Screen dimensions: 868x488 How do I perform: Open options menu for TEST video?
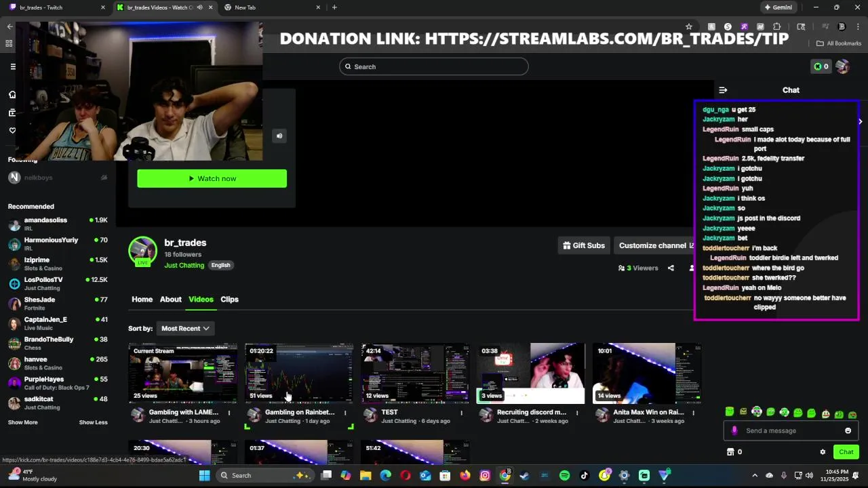coord(462,412)
